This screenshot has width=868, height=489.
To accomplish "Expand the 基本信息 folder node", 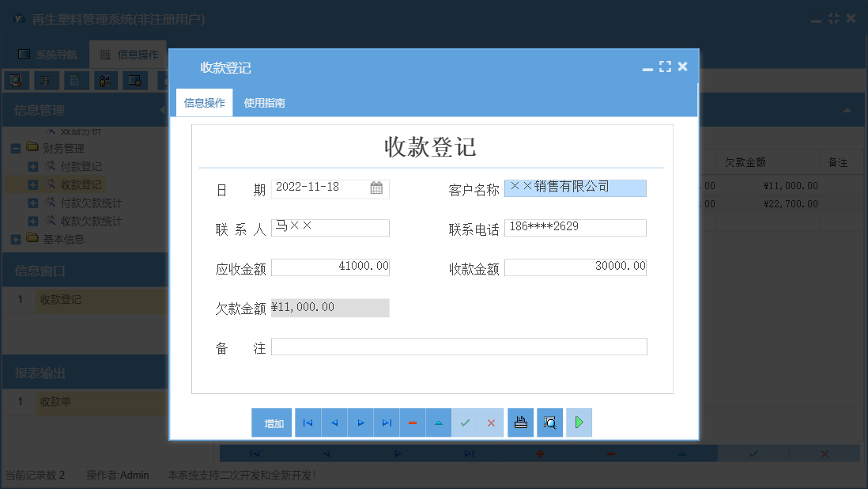I will pos(17,239).
